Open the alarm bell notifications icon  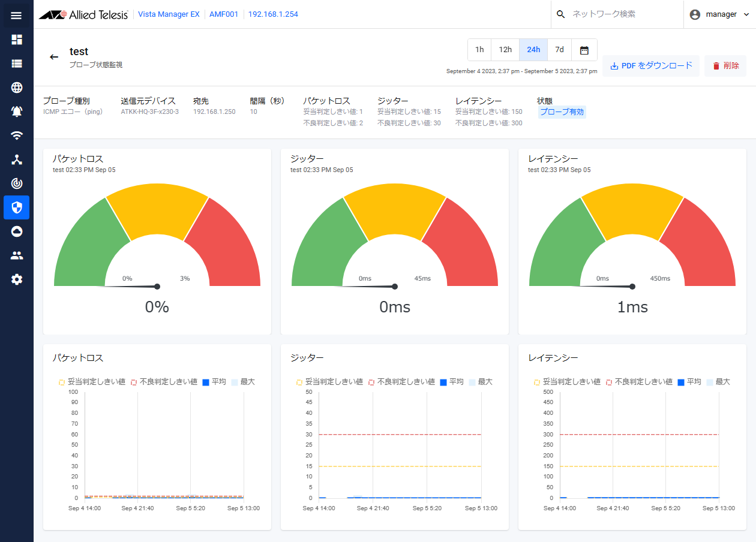(16, 112)
